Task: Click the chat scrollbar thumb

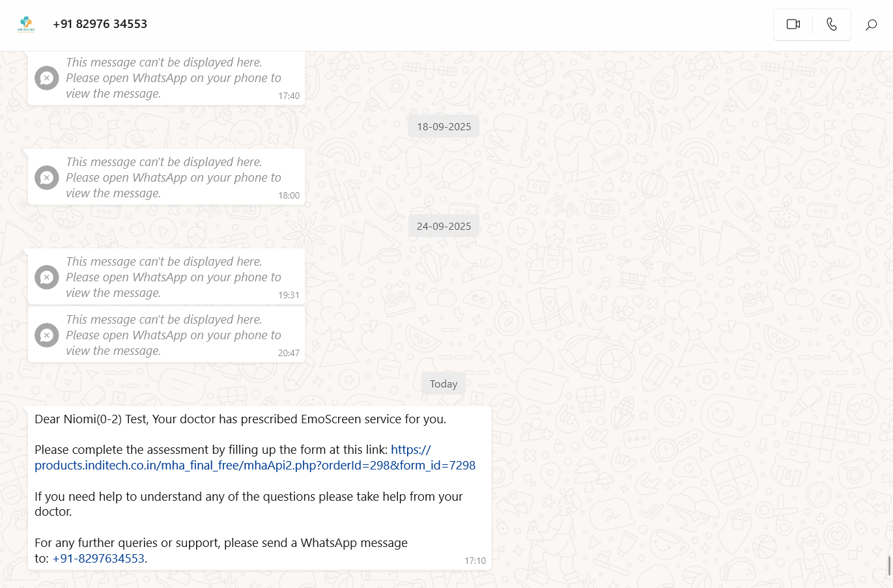Action: coord(889,566)
